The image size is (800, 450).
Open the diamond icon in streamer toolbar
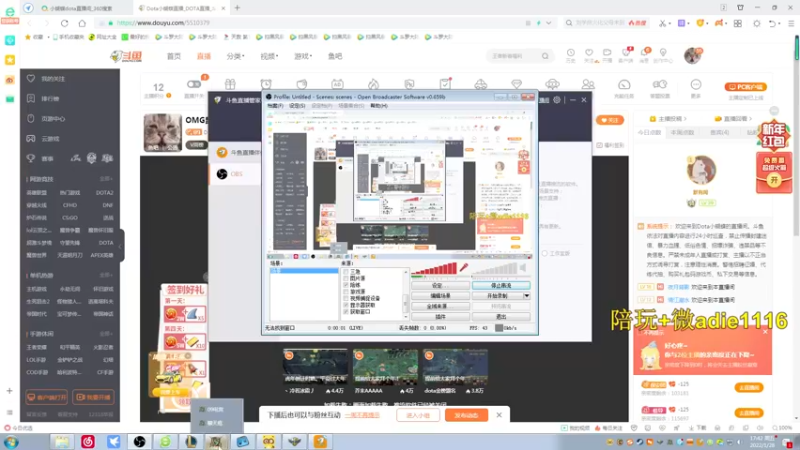[516, 84]
